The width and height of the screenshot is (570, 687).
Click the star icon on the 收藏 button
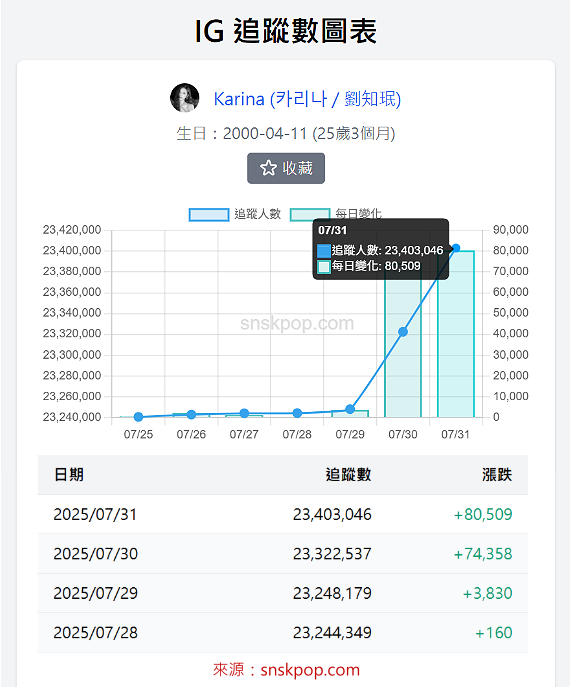(268, 168)
